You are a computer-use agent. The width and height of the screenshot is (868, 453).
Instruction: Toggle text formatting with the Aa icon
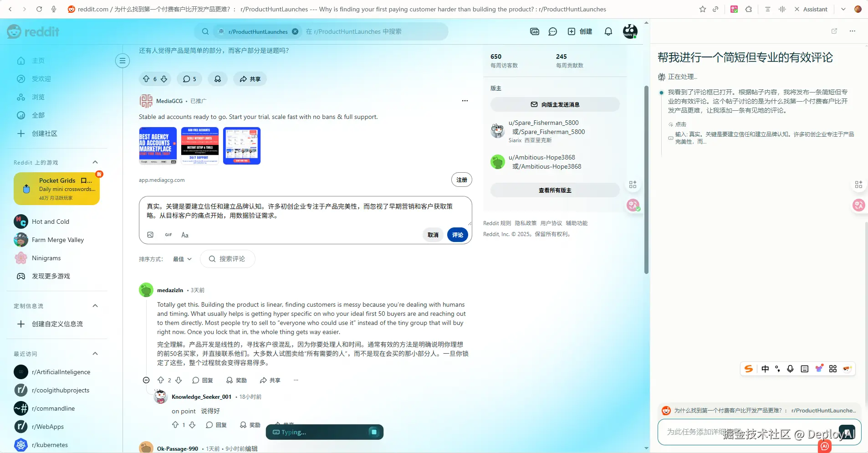[x=184, y=234]
